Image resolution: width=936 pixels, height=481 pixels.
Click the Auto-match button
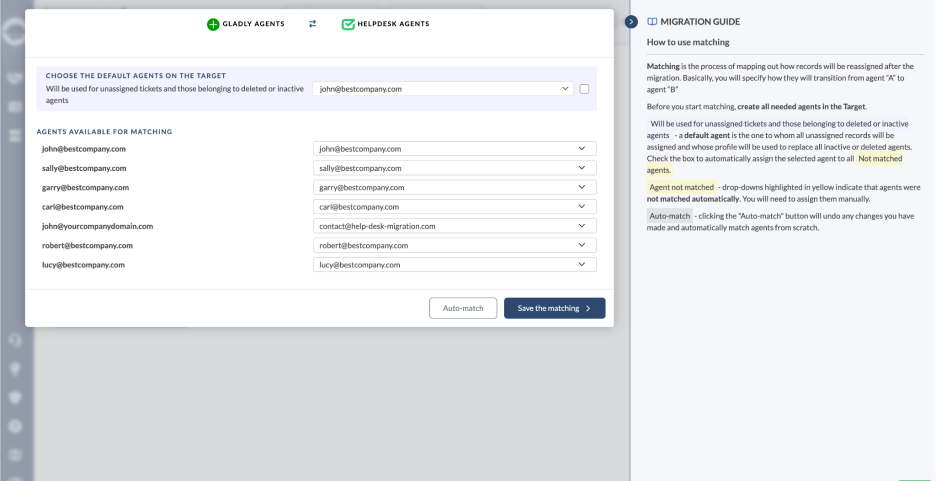(x=463, y=309)
